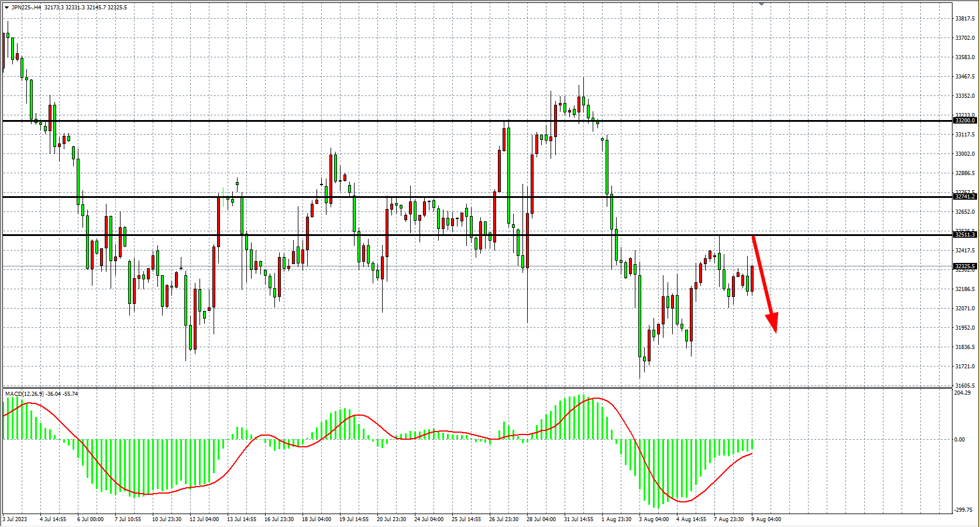Click the 9 Aug 04:00 time label
980x527 pixels.
pos(766,519)
